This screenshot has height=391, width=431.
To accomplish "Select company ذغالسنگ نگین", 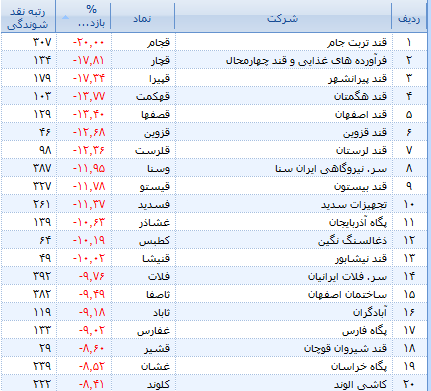I will tap(352, 240).
